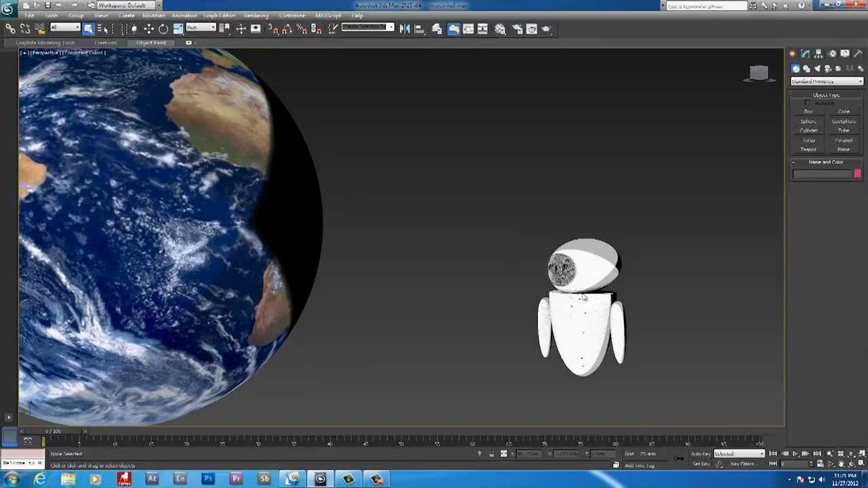Open the ribbon minimize options dropdown
The height and width of the screenshot is (488, 868).
click(x=189, y=43)
